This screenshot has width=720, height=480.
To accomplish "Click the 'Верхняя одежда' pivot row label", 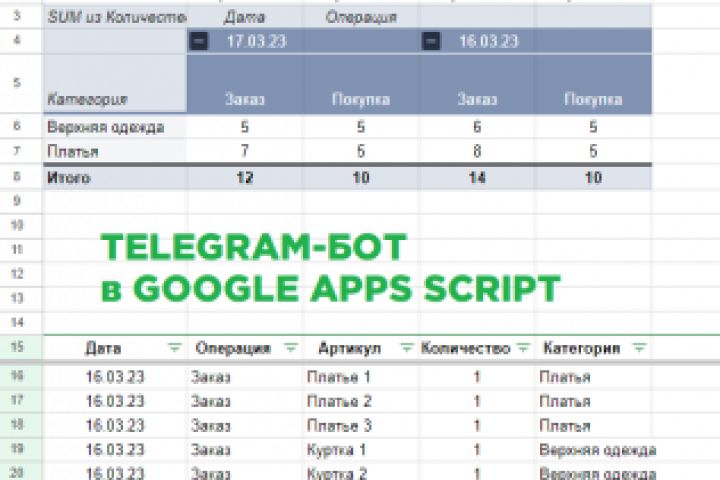I will [115, 127].
